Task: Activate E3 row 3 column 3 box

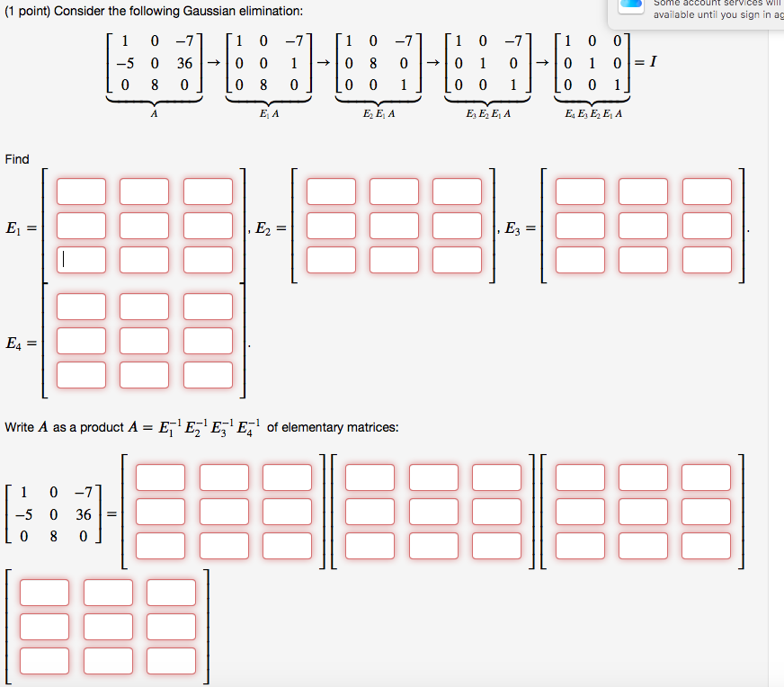Action: click(x=707, y=260)
